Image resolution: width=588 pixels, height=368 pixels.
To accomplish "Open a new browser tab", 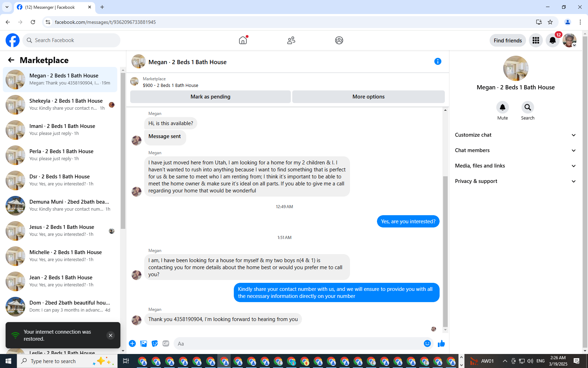I will [102, 7].
